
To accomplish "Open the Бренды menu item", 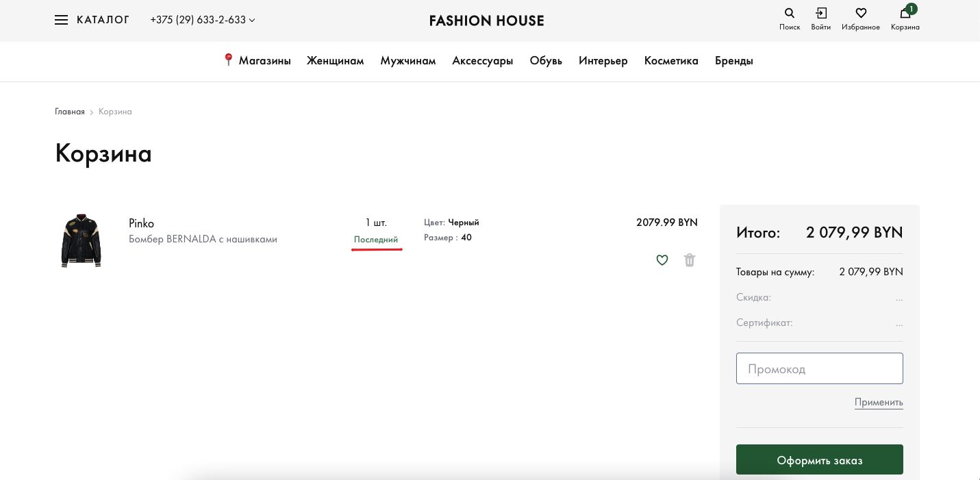I will click(734, 61).
